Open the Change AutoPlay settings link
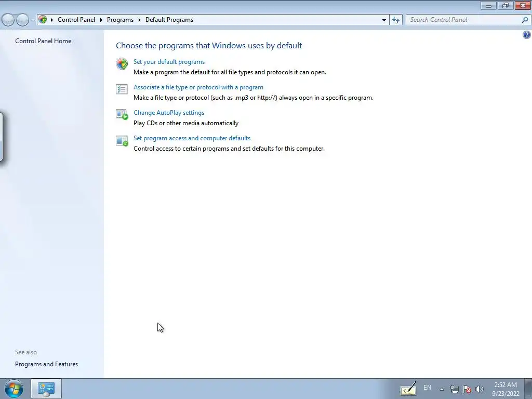 (169, 113)
